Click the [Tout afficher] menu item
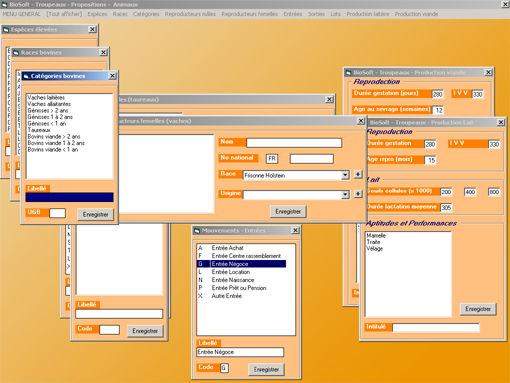This screenshot has height=383, width=510. [64, 14]
